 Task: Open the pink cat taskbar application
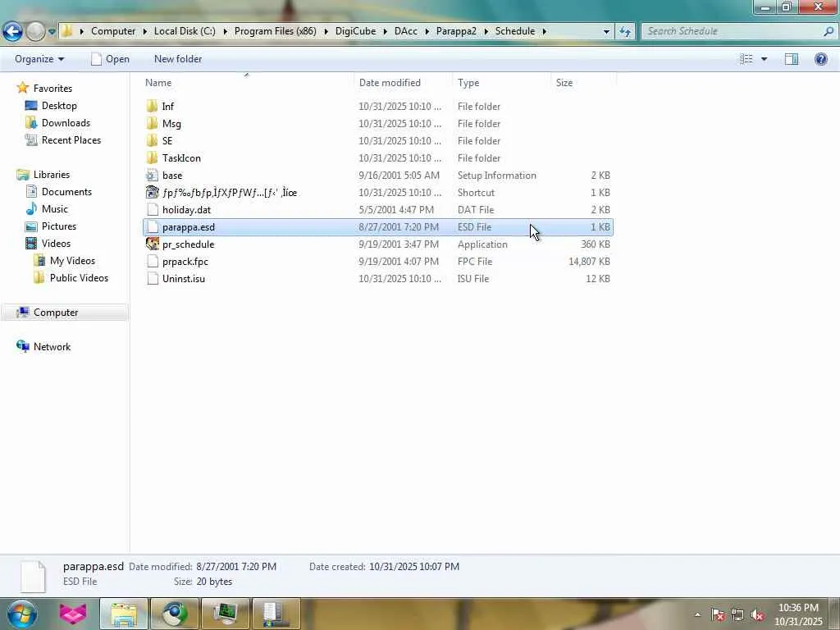pos(73,614)
